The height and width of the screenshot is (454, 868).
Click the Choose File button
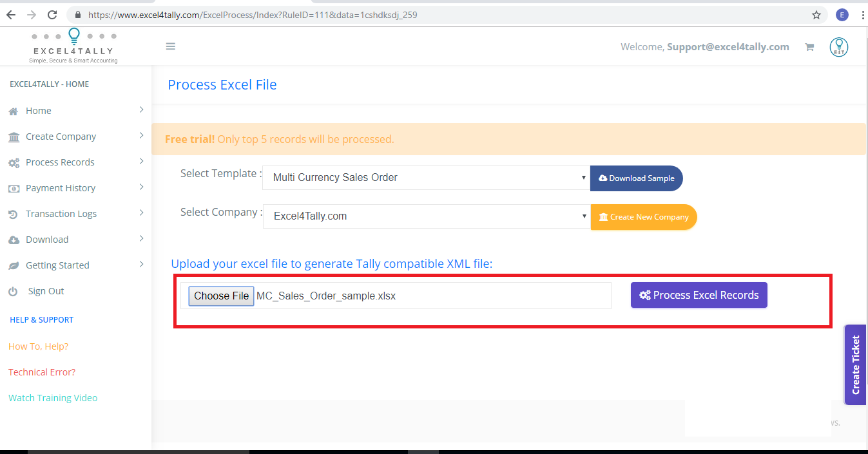222,296
